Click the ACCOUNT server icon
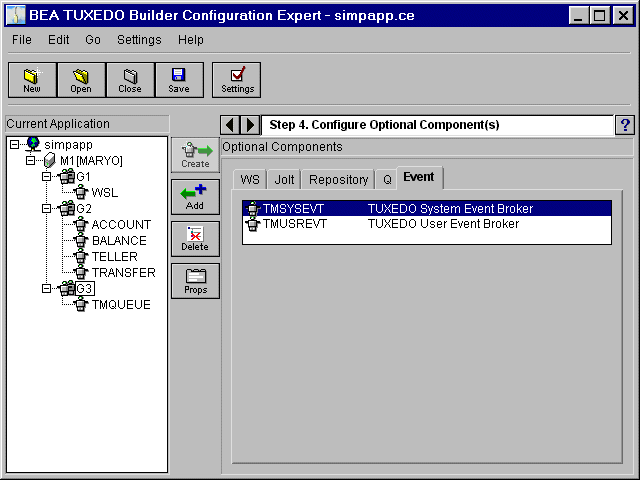The width and height of the screenshot is (640, 480). pyautogui.click(x=81, y=224)
